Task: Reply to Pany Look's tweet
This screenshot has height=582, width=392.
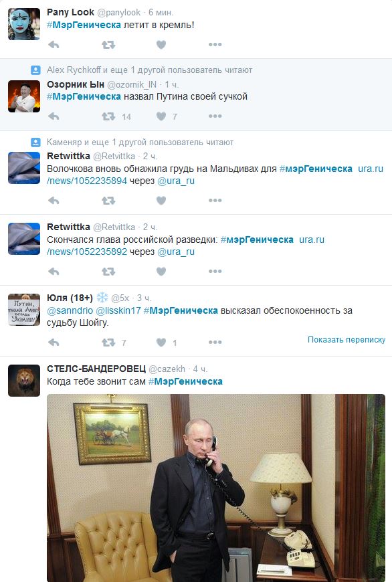Action: 54,45
